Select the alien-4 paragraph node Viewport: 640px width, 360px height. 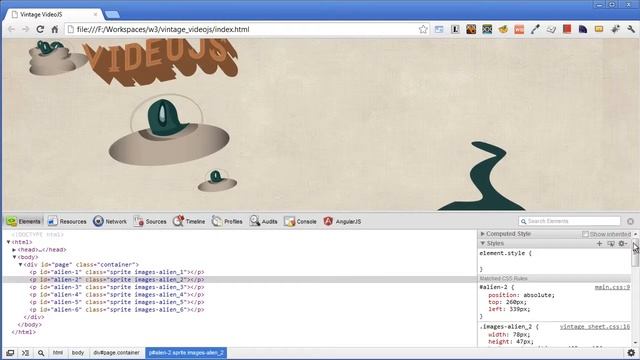[x=117, y=294]
